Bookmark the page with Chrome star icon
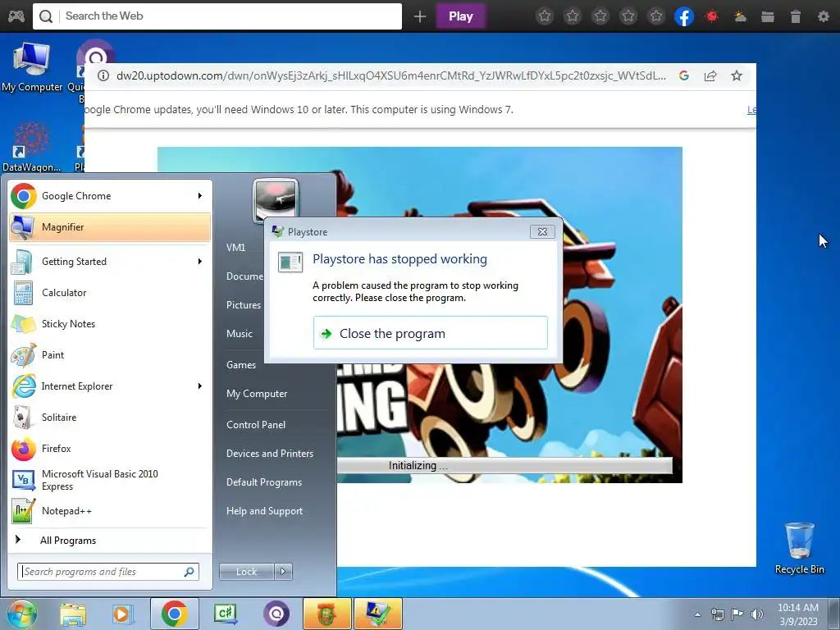Image resolution: width=840 pixels, height=630 pixels. [737, 76]
